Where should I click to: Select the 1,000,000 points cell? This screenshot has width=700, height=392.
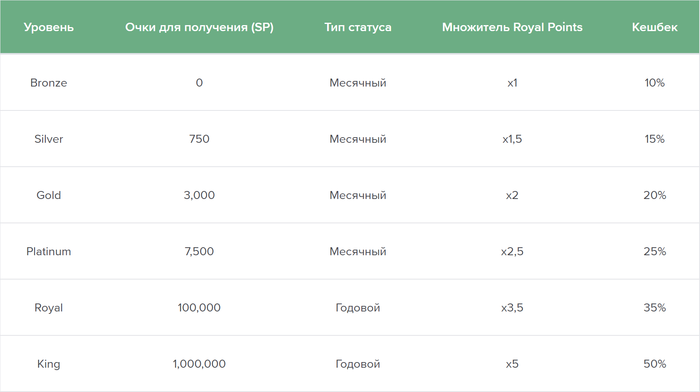[199, 364]
